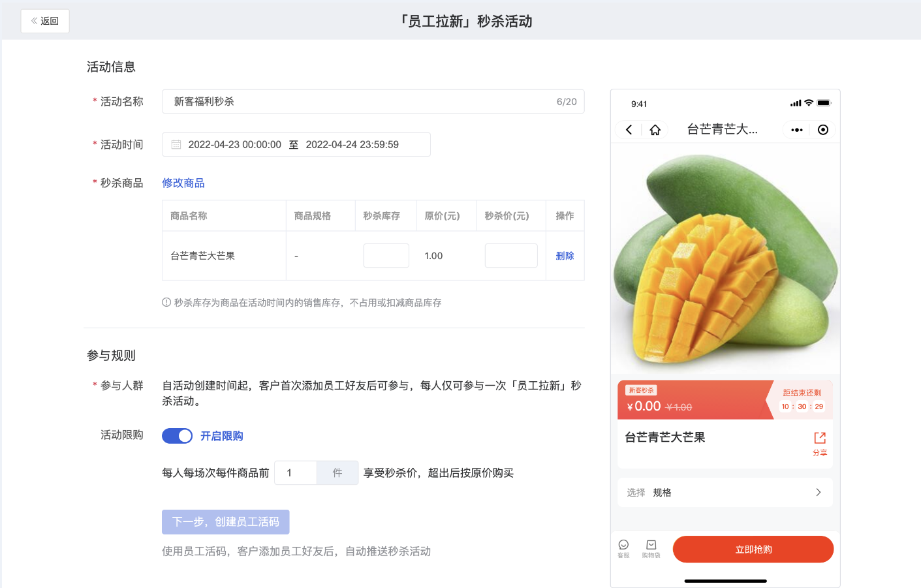
Task: Focus the 秒杀库存 input for 台芒青芒大芒果
Action: click(x=386, y=256)
